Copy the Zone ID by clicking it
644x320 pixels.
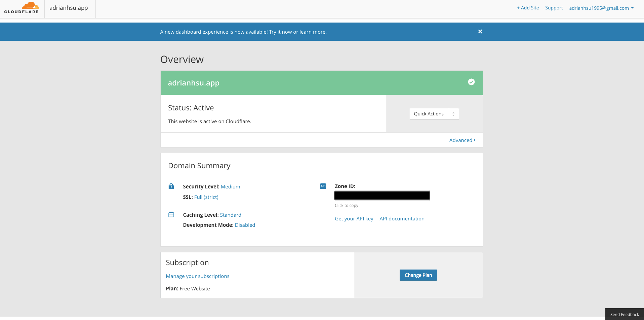[x=382, y=195]
